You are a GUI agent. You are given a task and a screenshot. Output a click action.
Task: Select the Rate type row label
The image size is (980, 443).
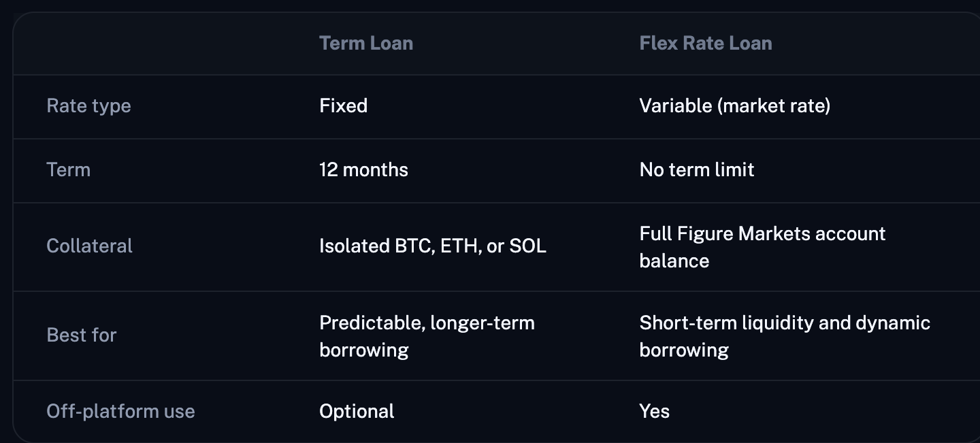click(88, 106)
